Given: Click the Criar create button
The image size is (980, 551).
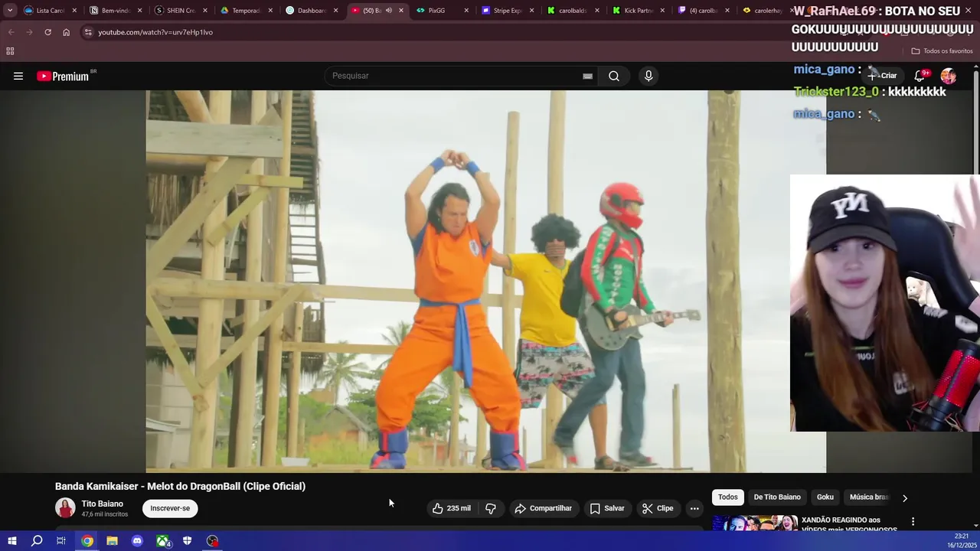Looking at the screenshot, I should pos(882,76).
